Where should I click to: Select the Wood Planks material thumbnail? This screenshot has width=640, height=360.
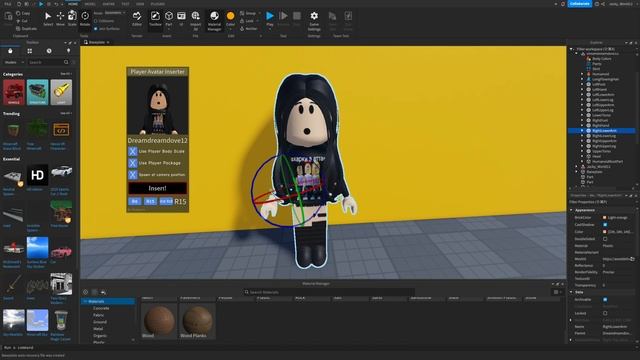pyautogui.click(x=197, y=321)
